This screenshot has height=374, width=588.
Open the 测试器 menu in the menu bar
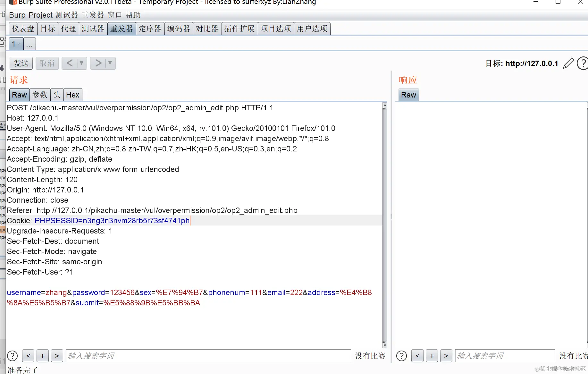point(67,15)
